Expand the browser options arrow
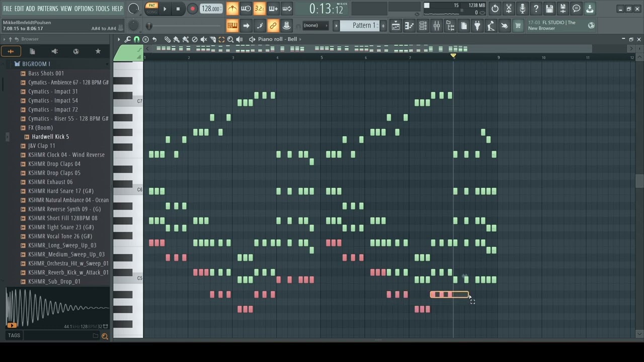 pyautogui.click(x=4, y=39)
